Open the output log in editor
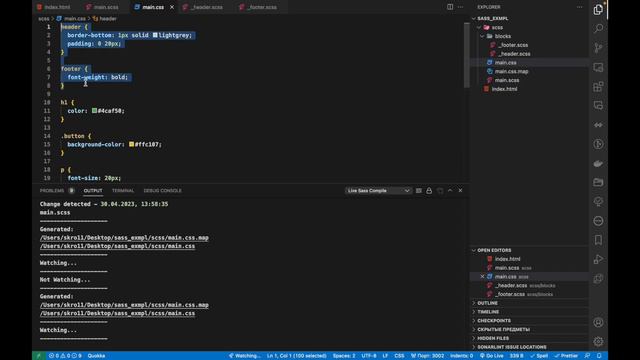The image size is (640, 360). [440, 191]
